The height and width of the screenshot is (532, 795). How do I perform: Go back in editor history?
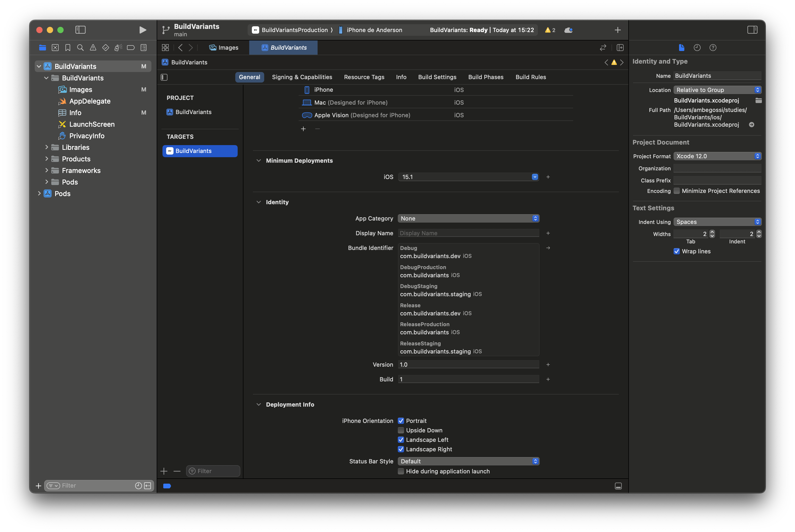(181, 48)
